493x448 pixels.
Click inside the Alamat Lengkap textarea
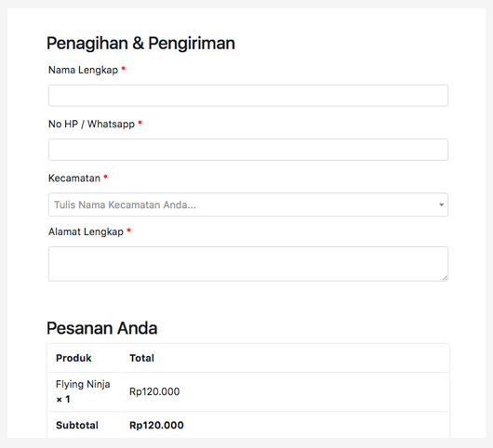tap(248, 264)
